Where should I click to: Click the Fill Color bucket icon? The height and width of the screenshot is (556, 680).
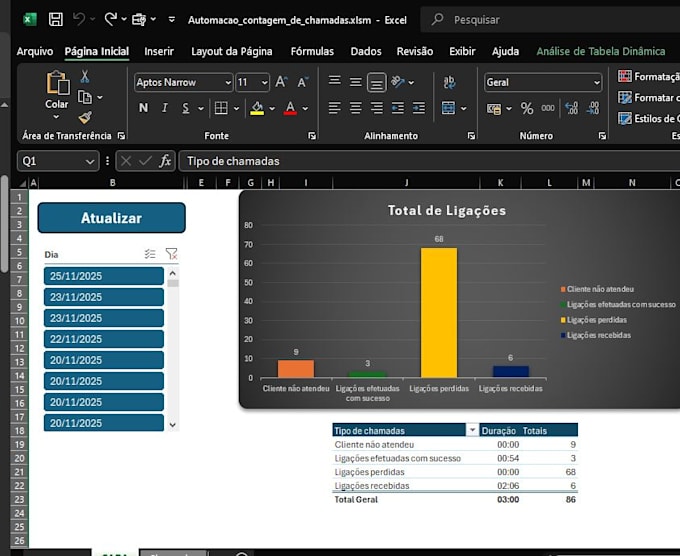pyautogui.click(x=257, y=108)
